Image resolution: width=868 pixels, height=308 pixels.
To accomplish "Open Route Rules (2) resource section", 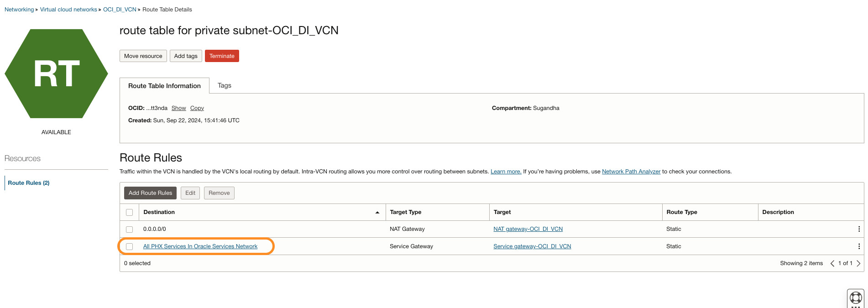I will (29, 183).
